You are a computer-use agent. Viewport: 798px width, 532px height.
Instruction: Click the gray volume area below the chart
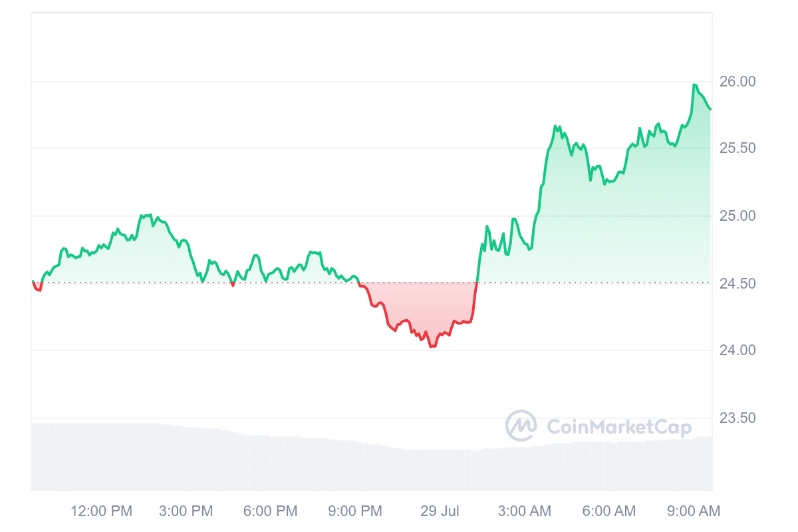click(266, 465)
